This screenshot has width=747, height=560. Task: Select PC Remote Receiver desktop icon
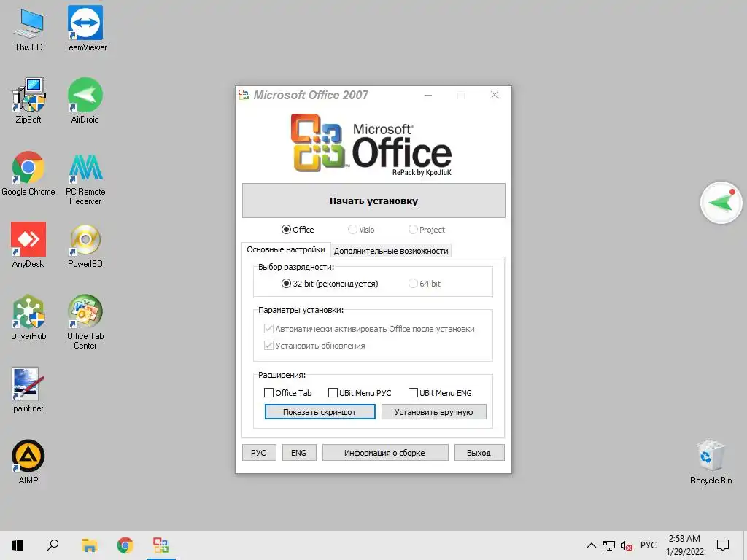click(85, 179)
